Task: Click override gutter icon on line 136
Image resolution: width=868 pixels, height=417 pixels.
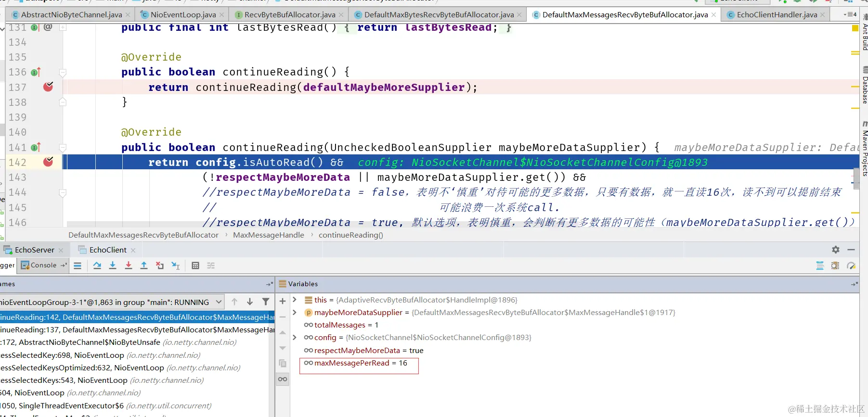Action: click(x=36, y=72)
